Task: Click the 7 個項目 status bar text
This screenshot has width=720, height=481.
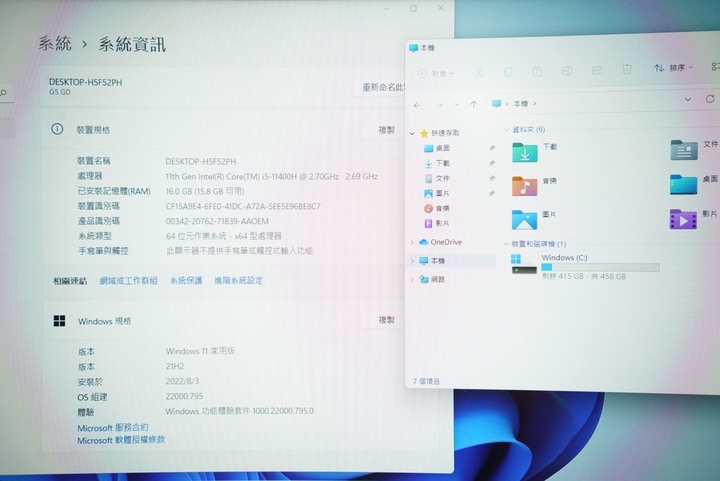Action: 426,381
